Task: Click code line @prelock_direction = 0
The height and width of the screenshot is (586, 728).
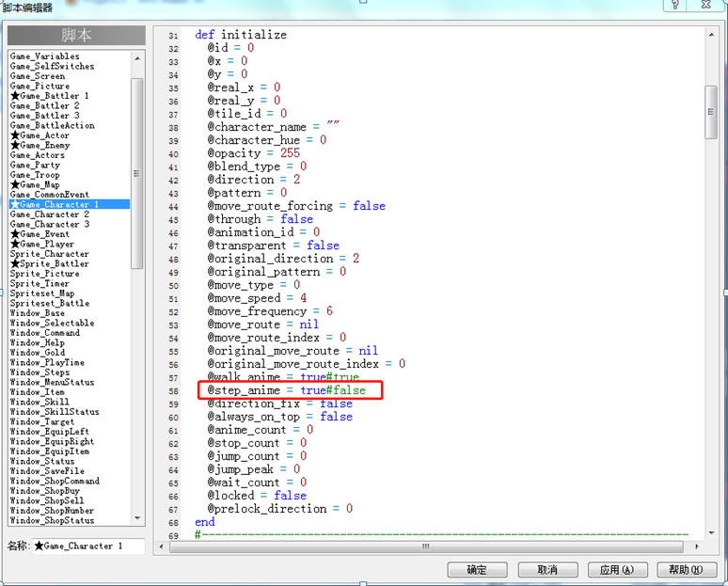Action: pos(280,509)
